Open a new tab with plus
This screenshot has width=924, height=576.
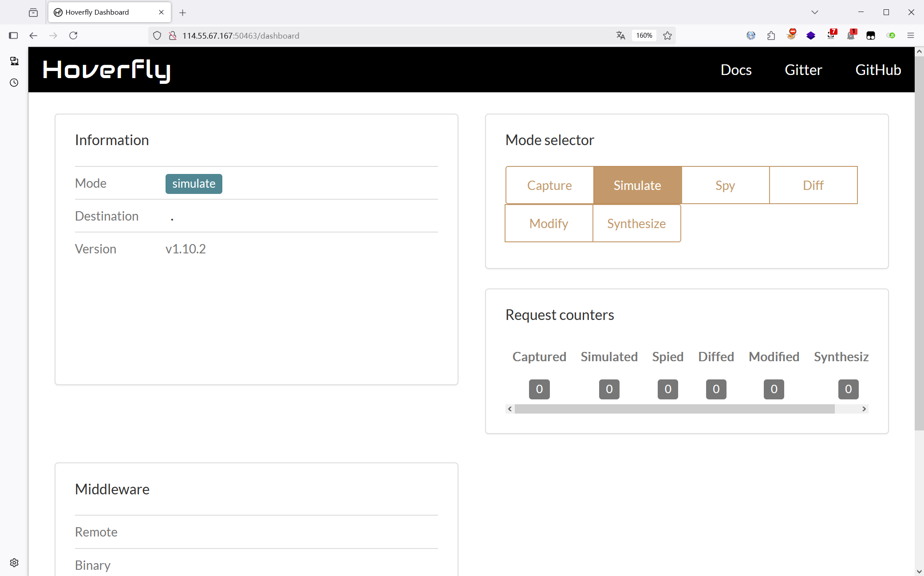pyautogui.click(x=183, y=12)
